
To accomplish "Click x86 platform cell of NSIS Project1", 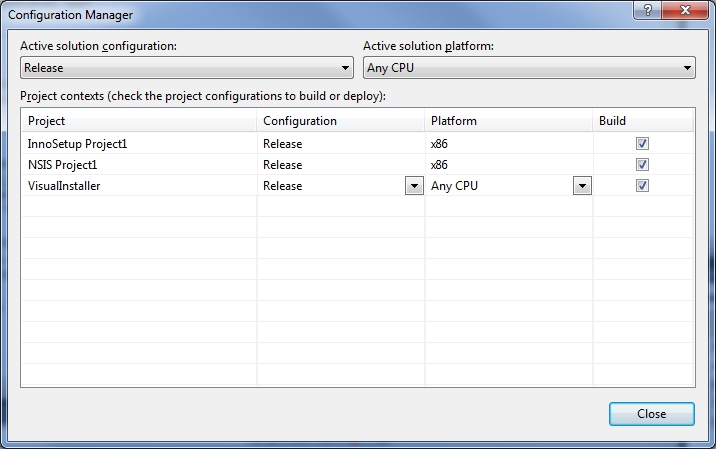I will [x=509, y=164].
